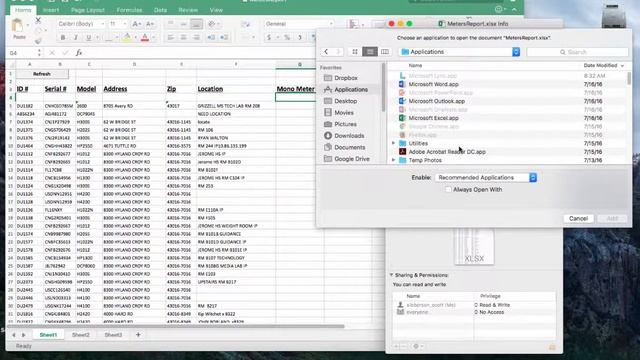Click the Name Box showing G4

click(x=22, y=53)
